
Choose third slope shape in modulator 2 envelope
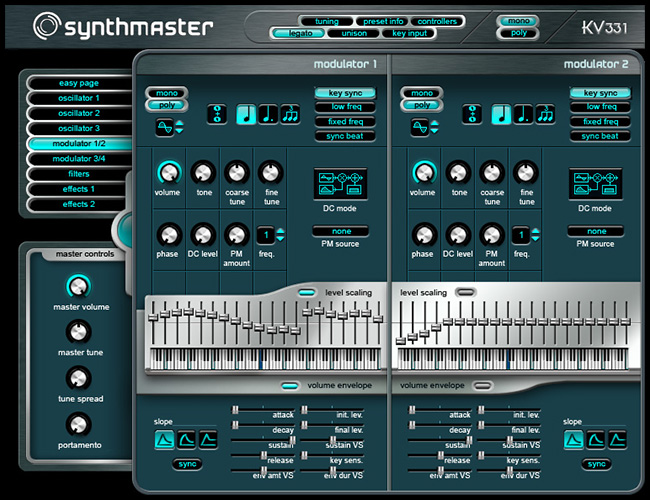[x=617, y=440]
